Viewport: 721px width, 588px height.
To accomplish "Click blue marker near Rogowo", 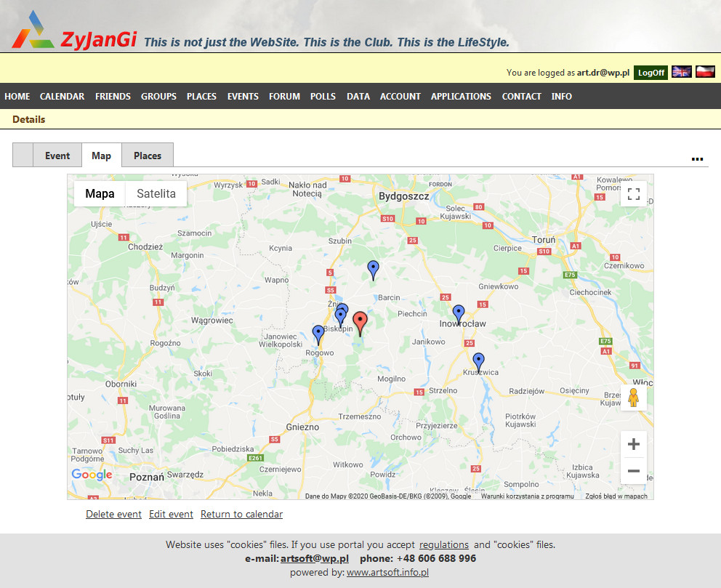I will tap(318, 334).
